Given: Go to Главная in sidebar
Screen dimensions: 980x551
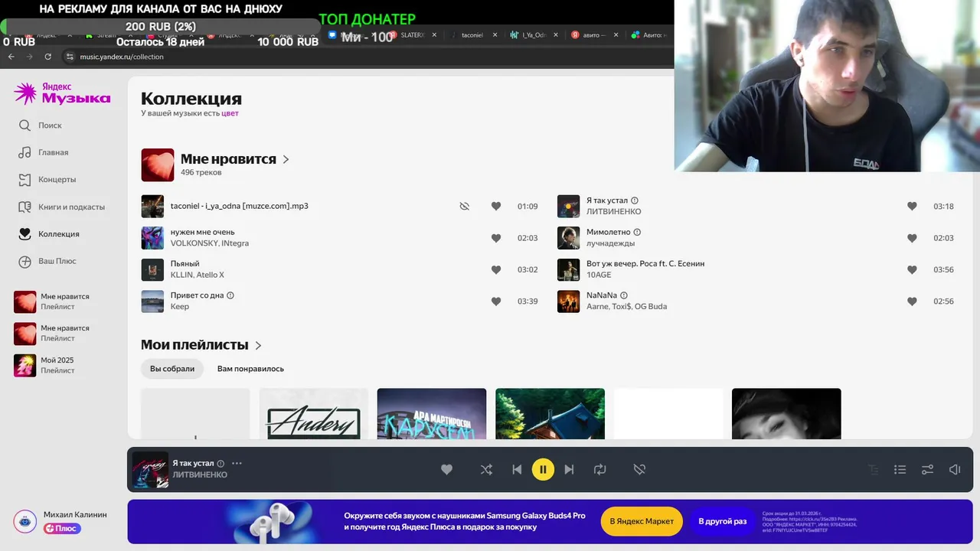Looking at the screenshot, I should click(44, 152).
